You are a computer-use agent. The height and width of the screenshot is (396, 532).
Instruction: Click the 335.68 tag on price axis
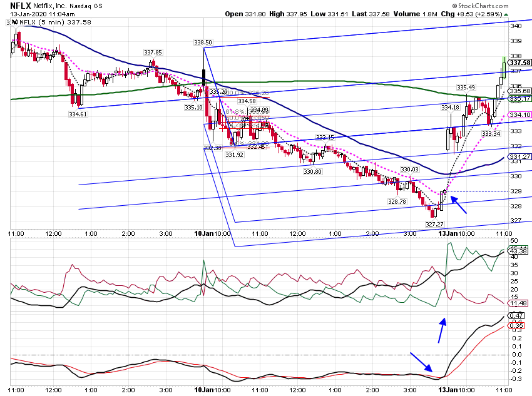[519, 91]
